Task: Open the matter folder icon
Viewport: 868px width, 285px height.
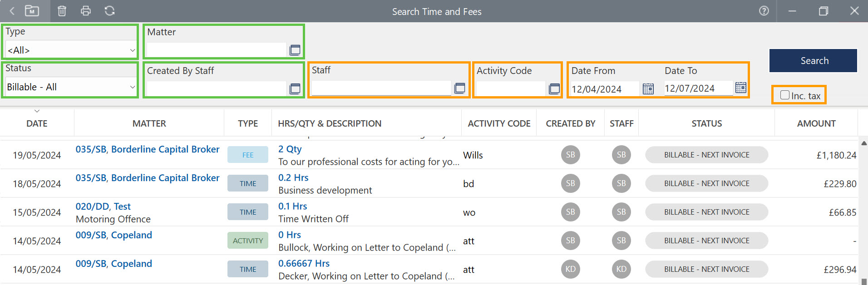Action: click(x=32, y=11)
